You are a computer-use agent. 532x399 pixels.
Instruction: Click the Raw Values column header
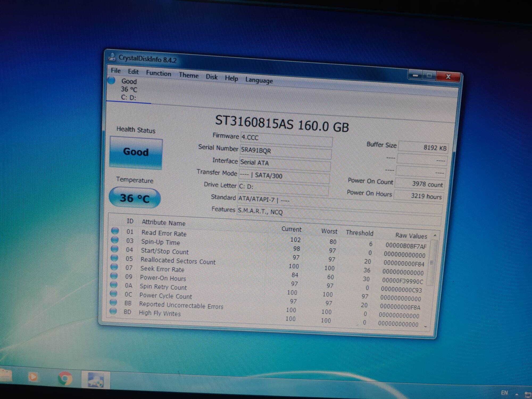click(x=411, y=235)
